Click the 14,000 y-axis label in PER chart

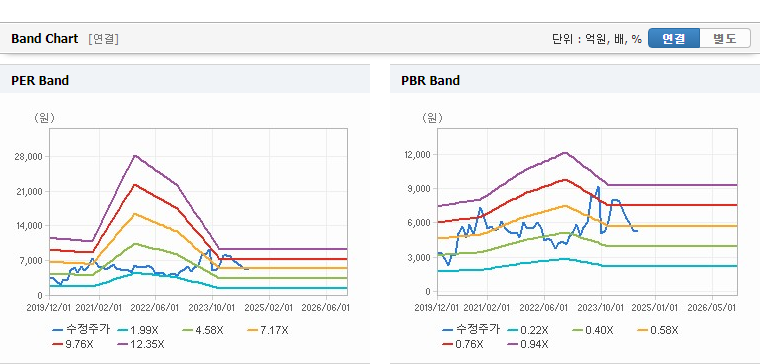[x=31, y=226]
